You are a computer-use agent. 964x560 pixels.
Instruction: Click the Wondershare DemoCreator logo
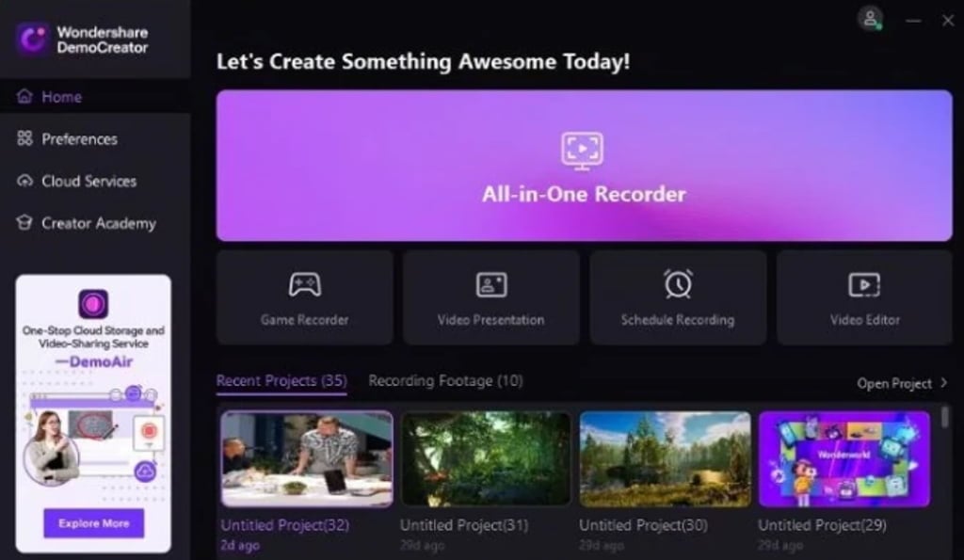click(32, 39)
